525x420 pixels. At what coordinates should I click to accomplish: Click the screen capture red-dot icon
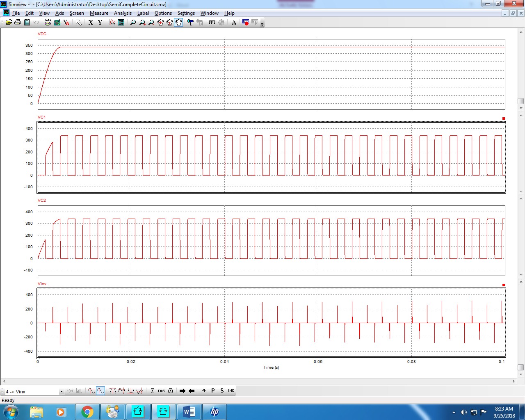246,22
